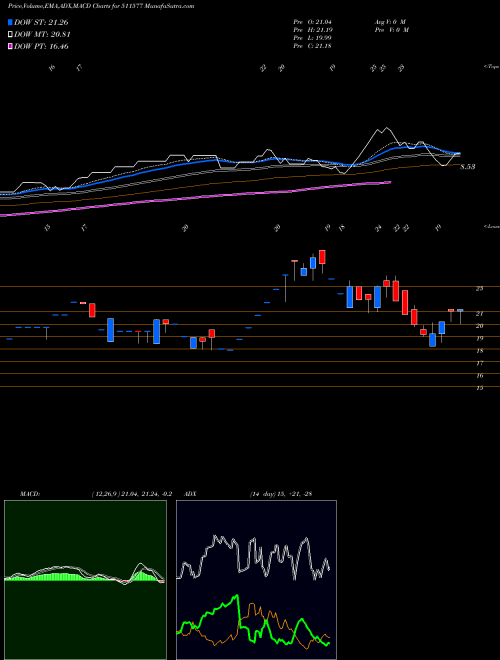This screenshot has width=500, height=660.
Task: Click the 18 price axis label
Action: point(479,351)
